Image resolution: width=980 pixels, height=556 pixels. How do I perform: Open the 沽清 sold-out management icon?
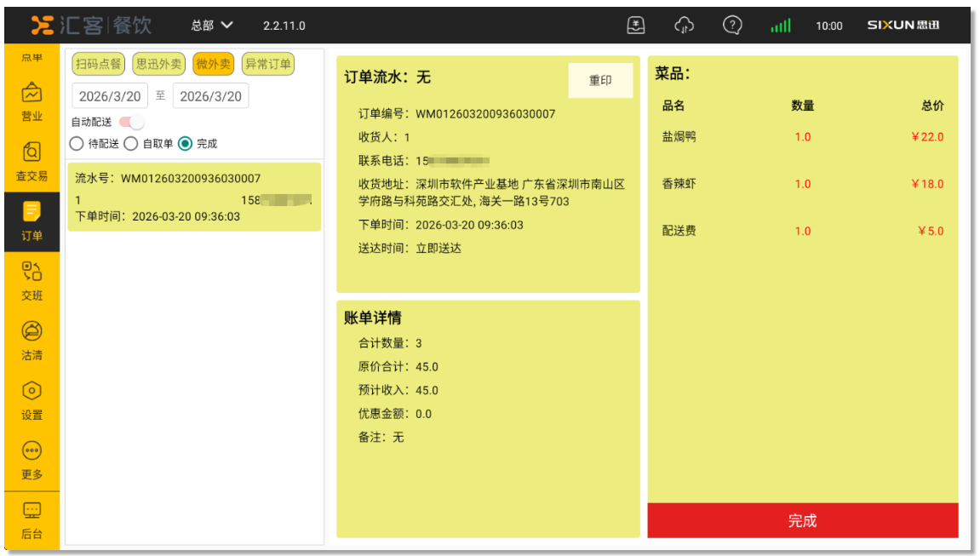(32, 340)
